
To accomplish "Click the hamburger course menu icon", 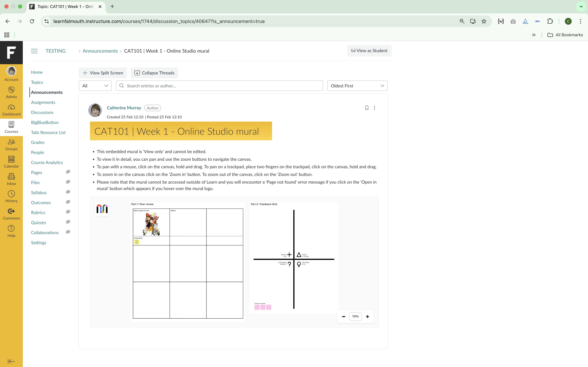I will coord(34,51).
